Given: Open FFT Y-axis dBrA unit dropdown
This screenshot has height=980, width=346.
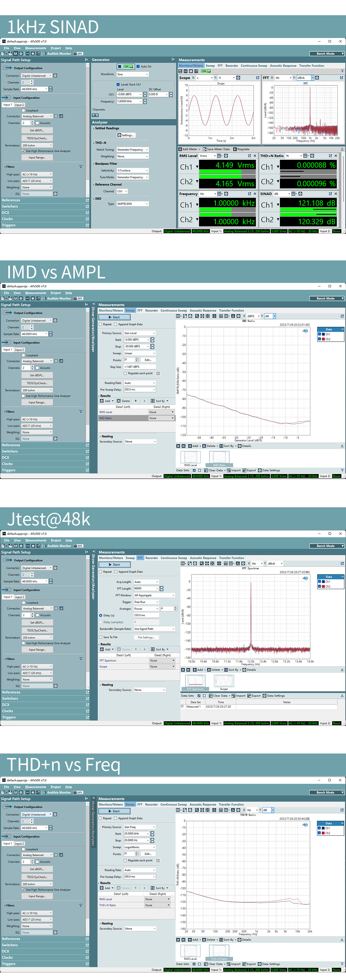Looking at the screenshot, I should coord(312,77).
